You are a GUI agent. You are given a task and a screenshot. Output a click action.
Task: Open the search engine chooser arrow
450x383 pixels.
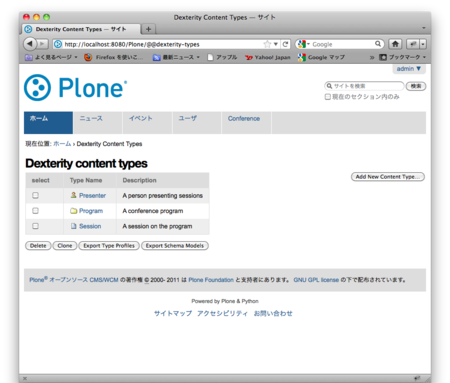coord(308,44)
